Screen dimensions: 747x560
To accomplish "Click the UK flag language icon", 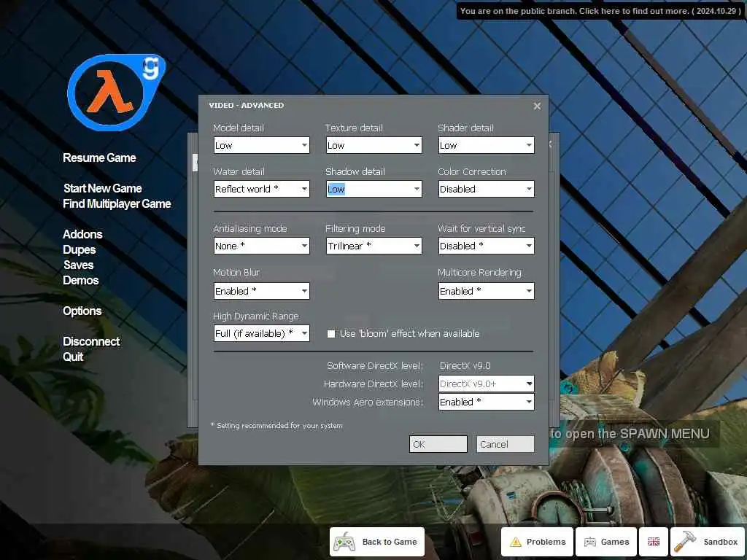I will coord(654,542).
